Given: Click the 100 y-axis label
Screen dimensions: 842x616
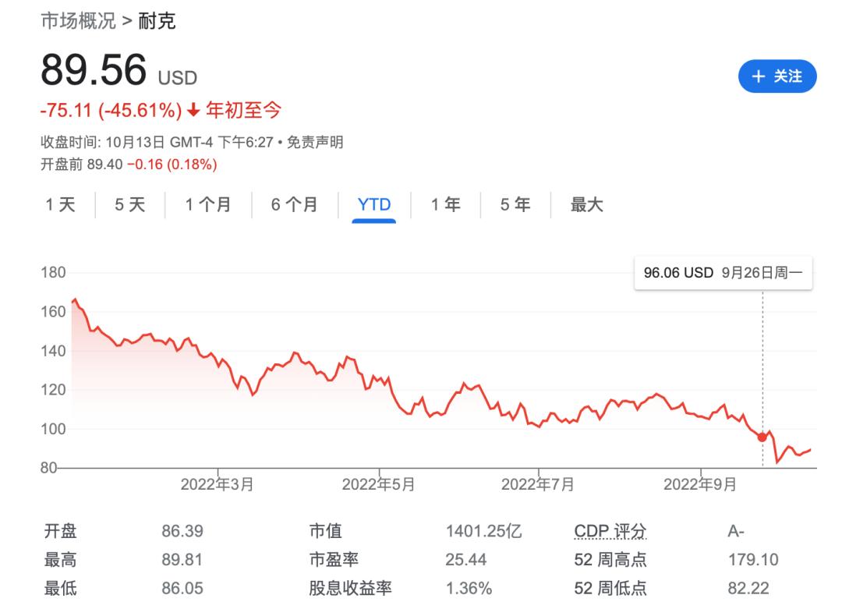Looking at the screenshot, I should point(53,429).
